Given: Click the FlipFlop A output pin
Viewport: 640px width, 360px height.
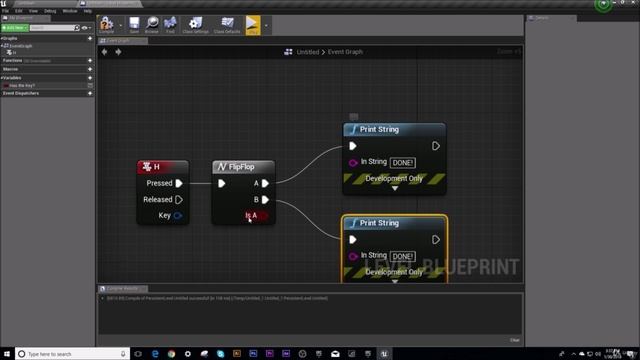Looking at the screenshot, I should [265, 183].
